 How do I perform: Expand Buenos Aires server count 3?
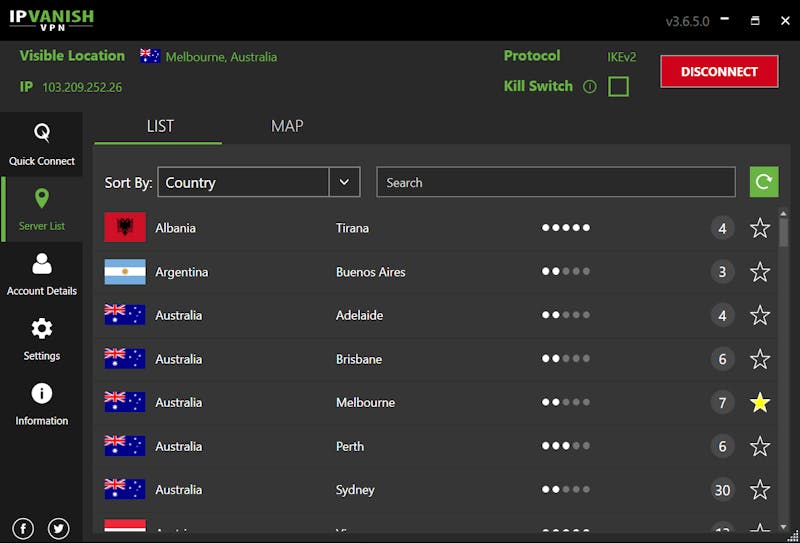(722, 271)
